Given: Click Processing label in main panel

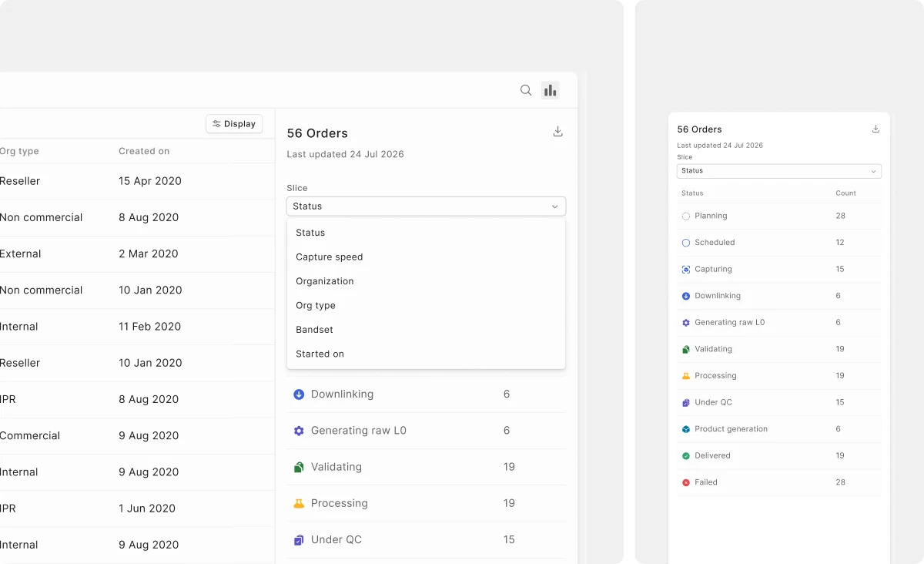Looking at the screenshot, I should click(340, 503).
